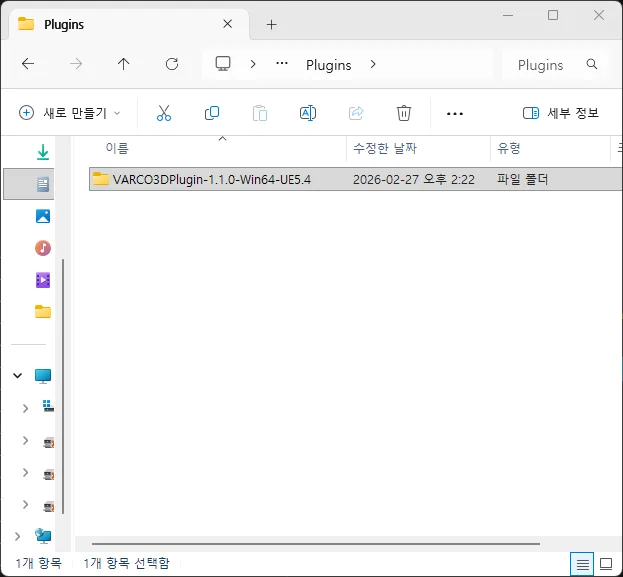Expand the chevron after Plugins breadcrumb

(x=373, y=64)
